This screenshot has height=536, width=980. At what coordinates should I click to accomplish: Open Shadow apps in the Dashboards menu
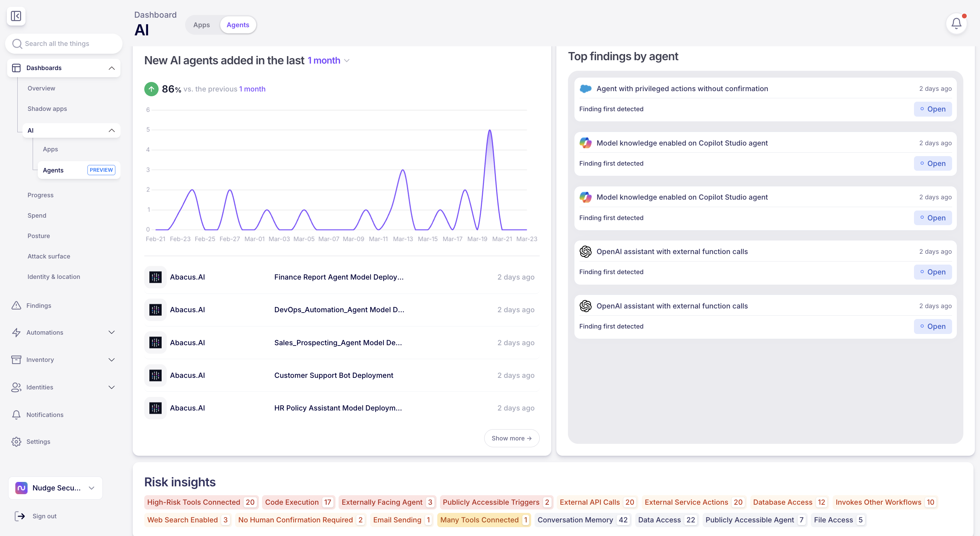tap(47, 109)
